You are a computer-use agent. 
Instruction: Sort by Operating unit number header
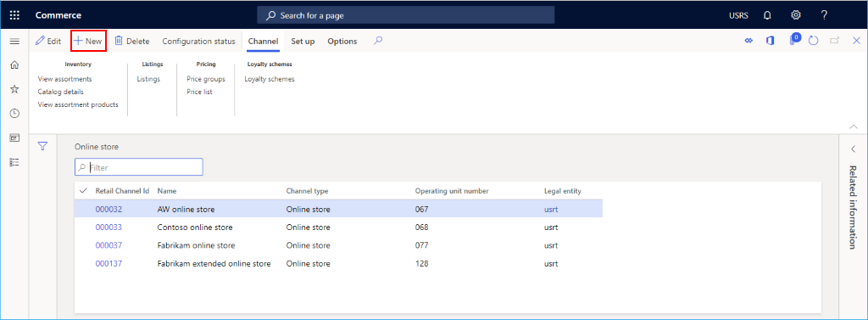point(452,191)
